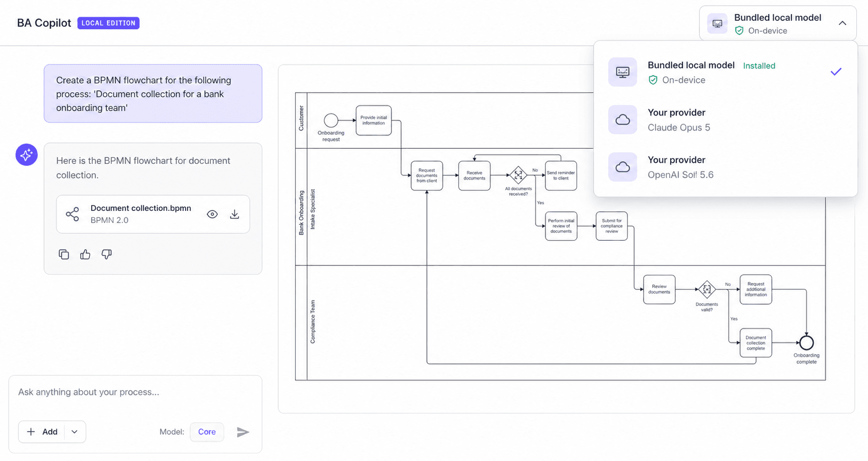Open the dropdown arrow next to Add
Screen dimensions: 868x461
(75, 432)
